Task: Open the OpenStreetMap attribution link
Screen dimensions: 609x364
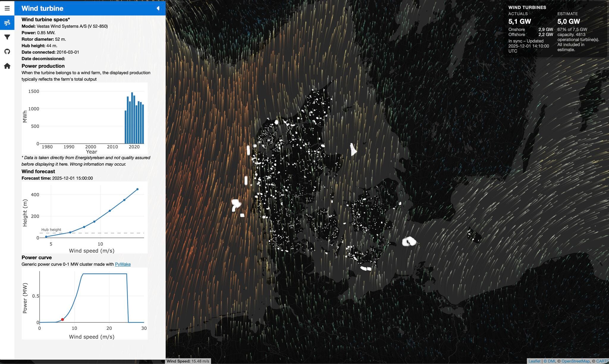Action: click(x=575, y=361)
